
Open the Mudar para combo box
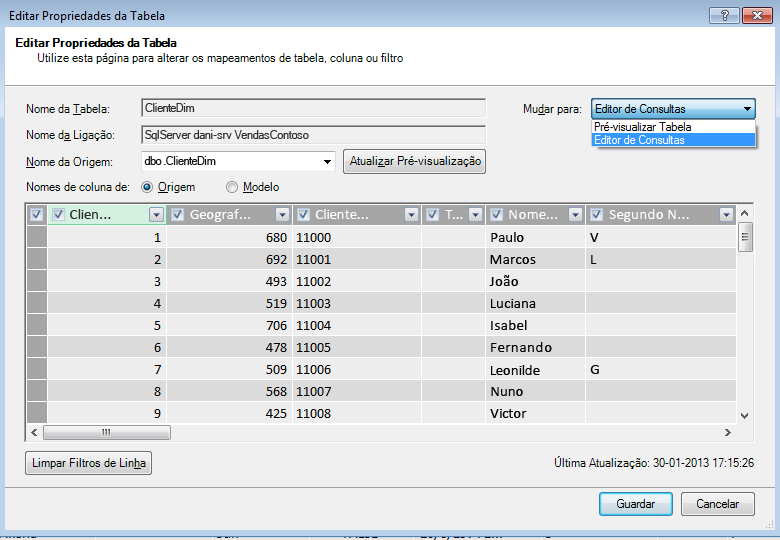coord(673,109)
